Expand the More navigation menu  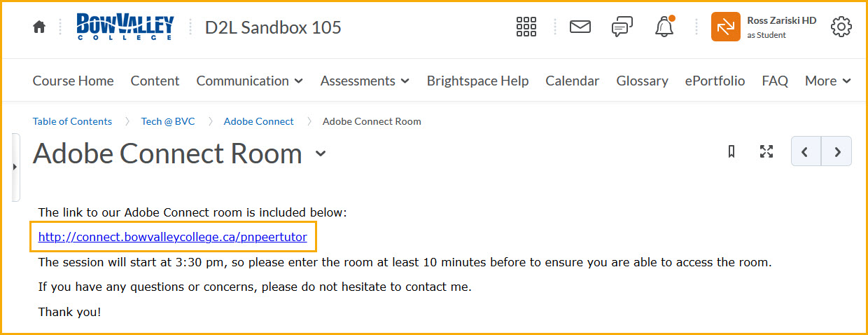pos(827,81)
